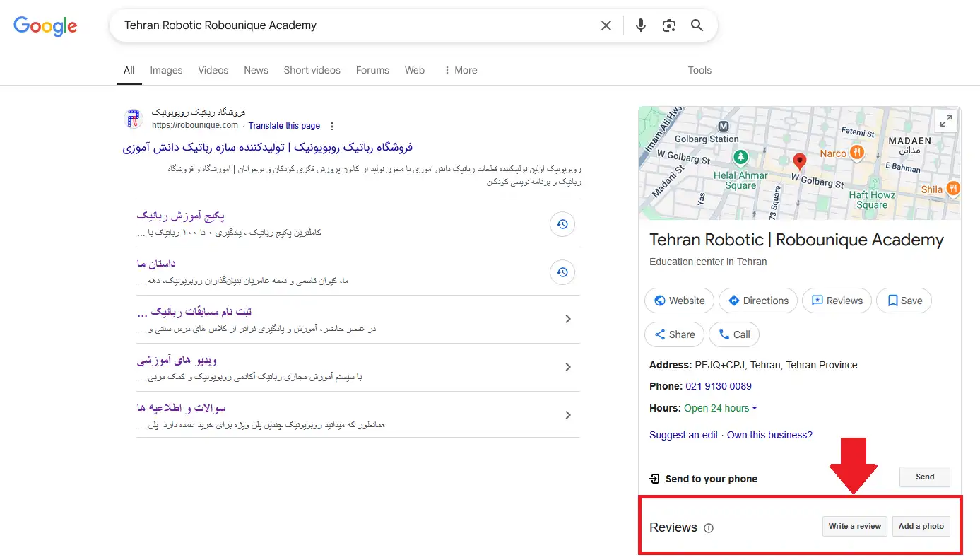Click the Own this business? link
This screenshot has width=980, height=560.
(769, 435)
